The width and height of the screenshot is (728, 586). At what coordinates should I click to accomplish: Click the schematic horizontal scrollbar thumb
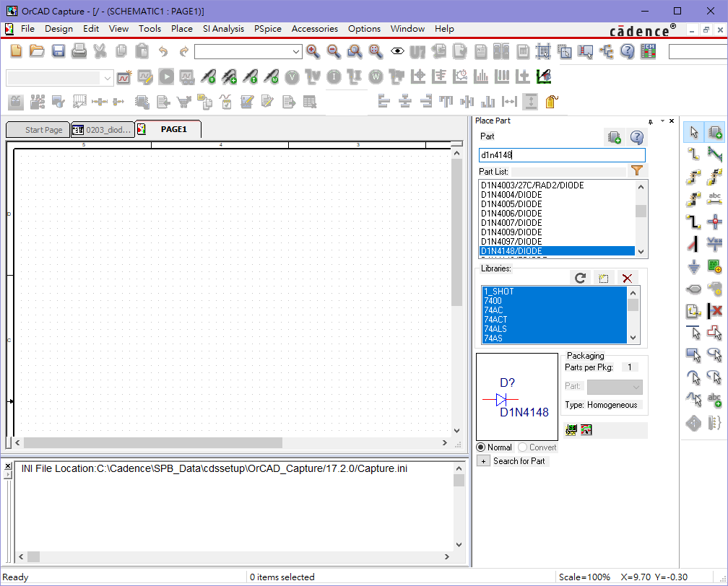[x=153, y=442]
